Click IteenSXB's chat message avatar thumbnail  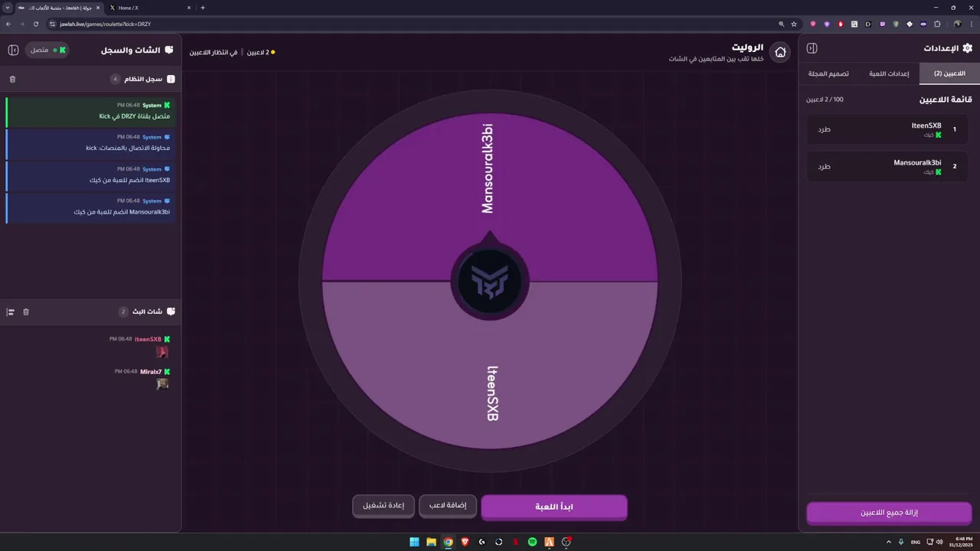(x=162, y=352)
